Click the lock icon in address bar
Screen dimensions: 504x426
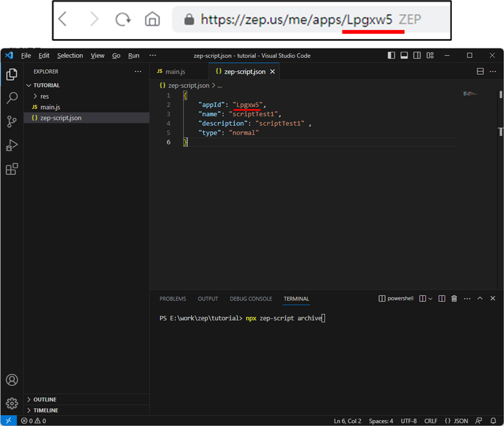(189, 19)
